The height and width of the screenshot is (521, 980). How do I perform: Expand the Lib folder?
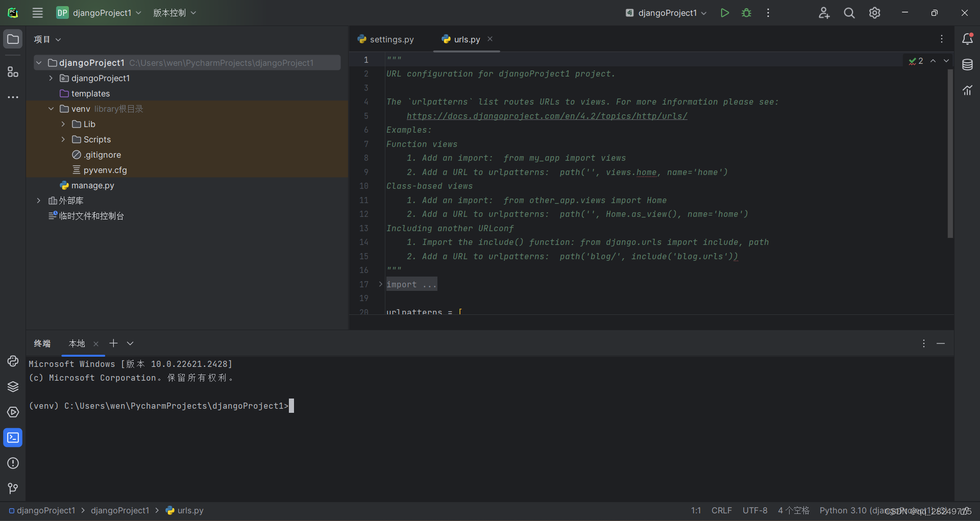(x=63, y=124)
